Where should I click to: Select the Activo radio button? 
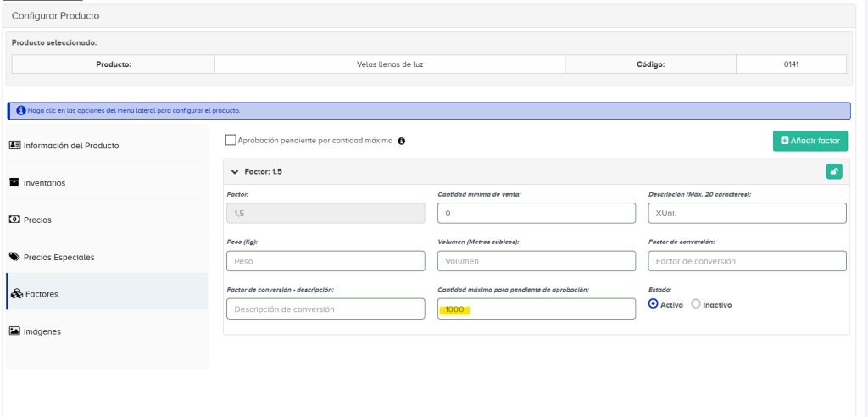pyautogui.click(x=654, y=304)
